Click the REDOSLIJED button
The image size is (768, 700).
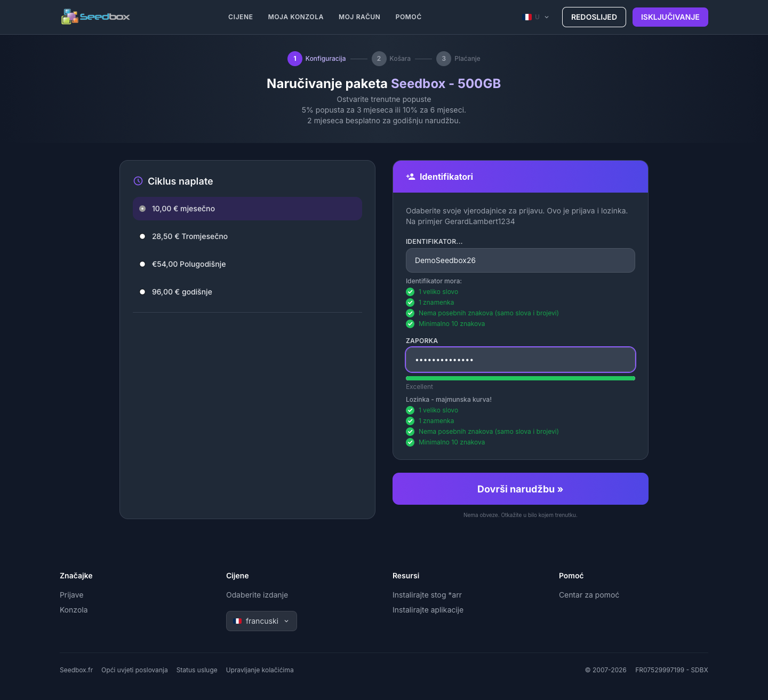[594, 17]
